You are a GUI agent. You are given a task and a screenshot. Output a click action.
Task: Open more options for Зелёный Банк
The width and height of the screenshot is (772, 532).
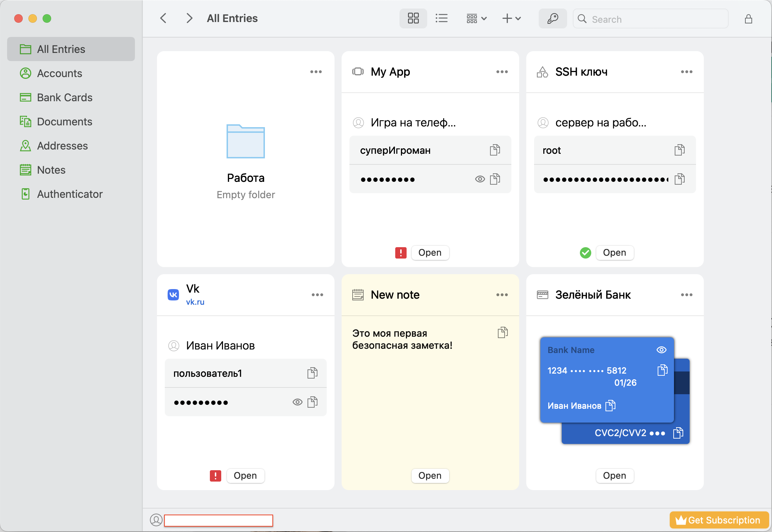click(686, 295)
